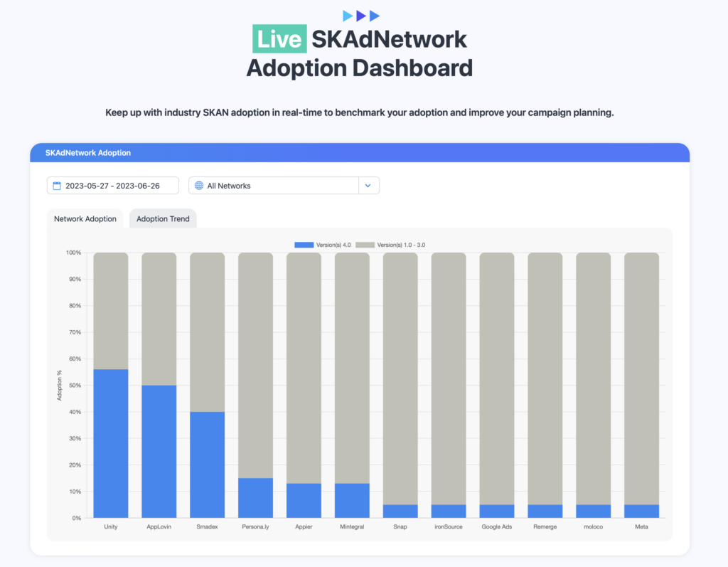Click the Smadex blue bar segment
This screenshot has height=567, width=728.
click(x=208, y=465)
